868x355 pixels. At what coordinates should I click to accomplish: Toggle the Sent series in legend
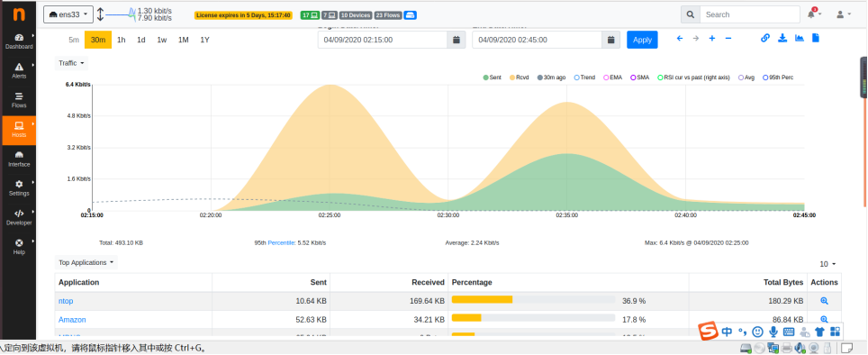point(492,77)
